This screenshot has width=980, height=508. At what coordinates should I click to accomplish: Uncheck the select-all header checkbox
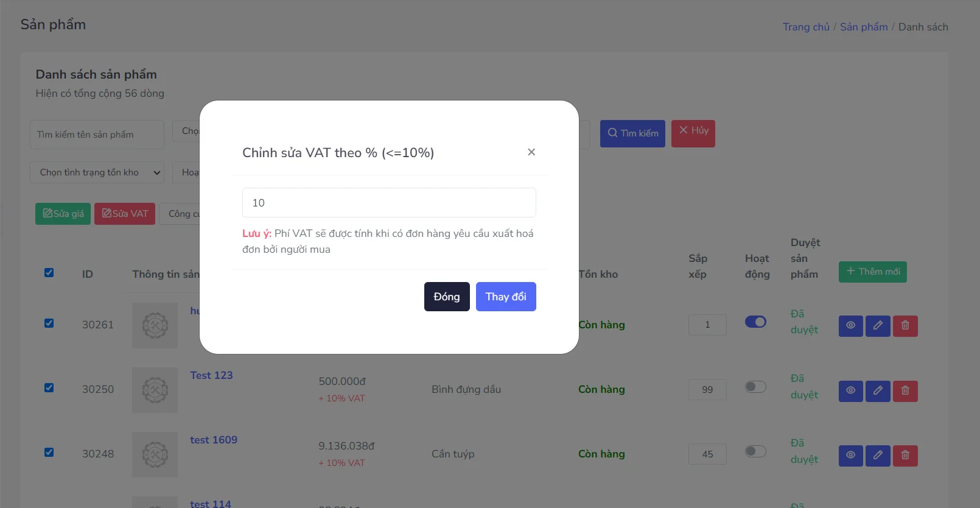coord(49,273)
